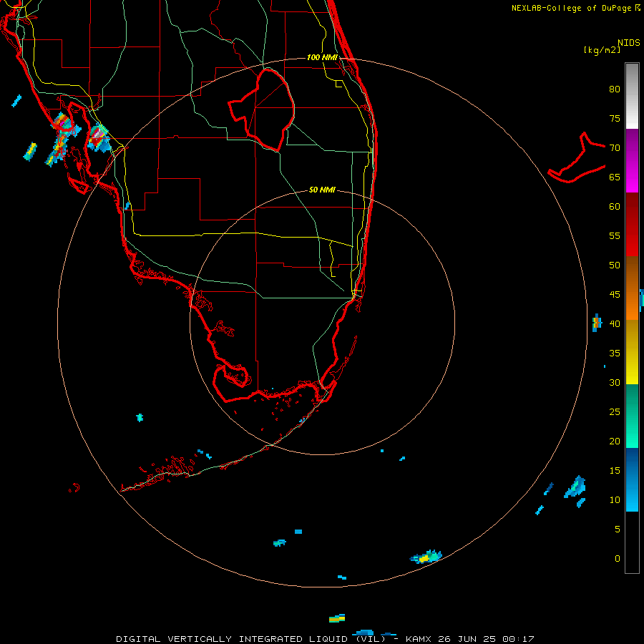The image size is (644, 644).
Task: Click the 15 value on color scale
Action: (615, 471)
